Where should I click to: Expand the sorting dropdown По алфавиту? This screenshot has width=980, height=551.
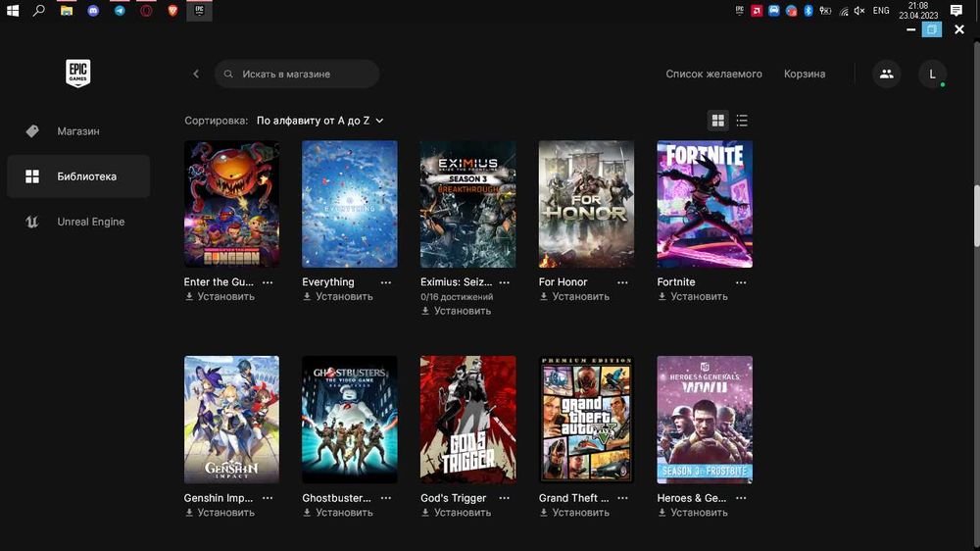pyautogui.click(x=320, y=121)
